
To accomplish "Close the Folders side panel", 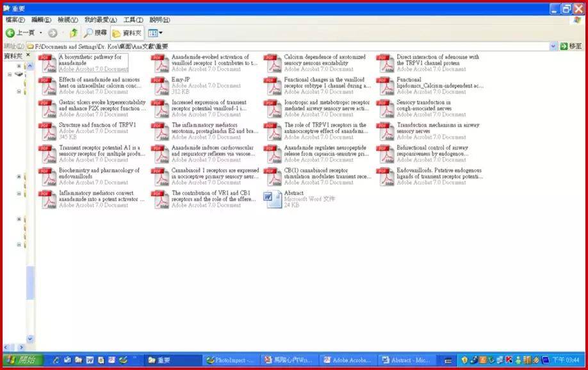I will [x=28, y=56].
